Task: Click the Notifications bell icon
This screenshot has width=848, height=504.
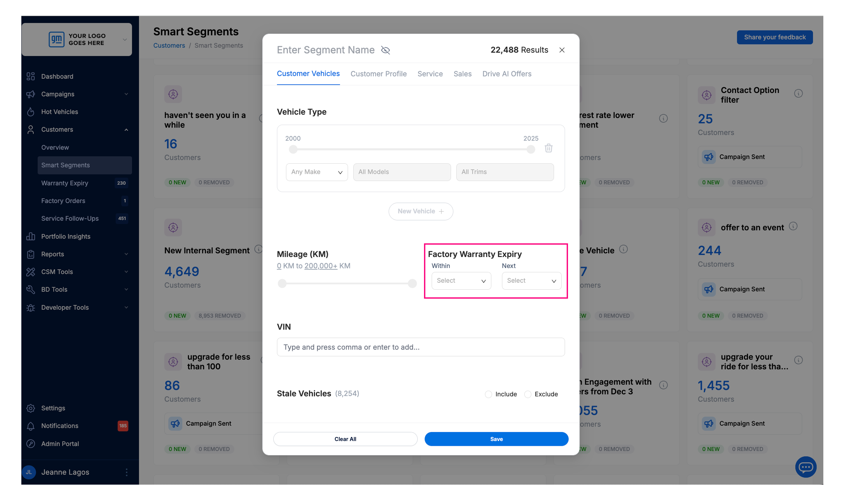Action: click(x=31, y=426)
